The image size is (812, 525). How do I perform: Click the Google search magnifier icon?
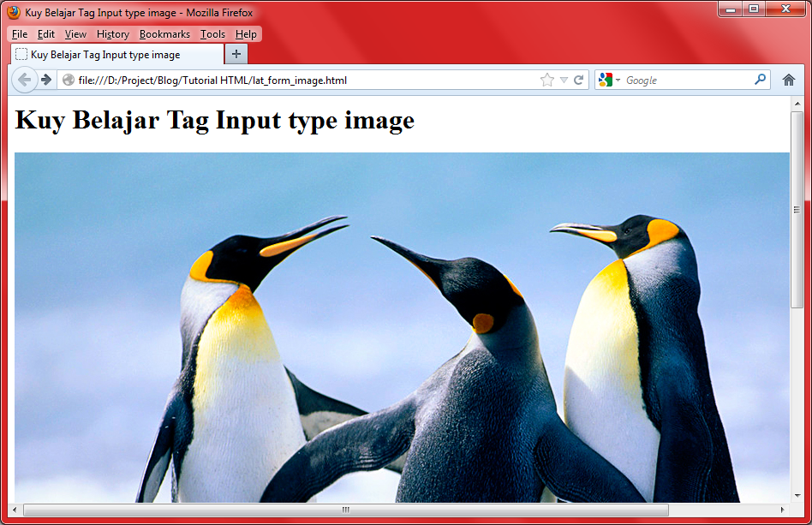[759, 79]
